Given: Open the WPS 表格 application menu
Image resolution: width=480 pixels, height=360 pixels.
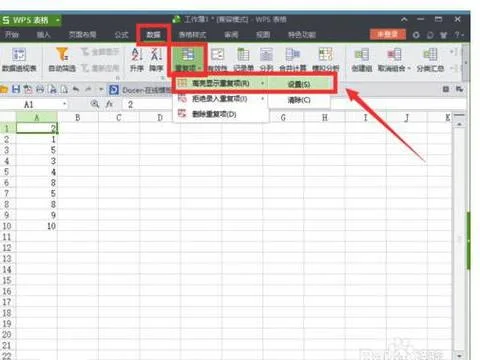Looking at the screenshot, I should point(30,20).
